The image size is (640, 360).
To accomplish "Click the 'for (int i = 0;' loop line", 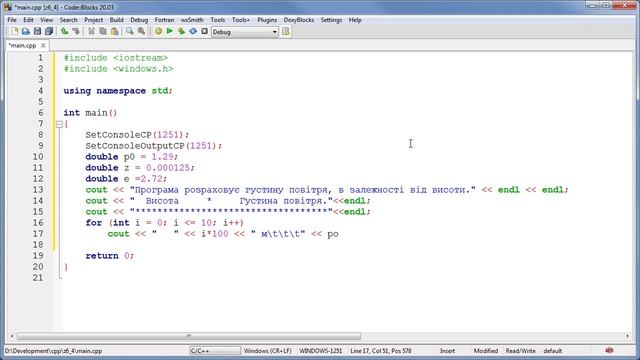I will tap(164, 223).
